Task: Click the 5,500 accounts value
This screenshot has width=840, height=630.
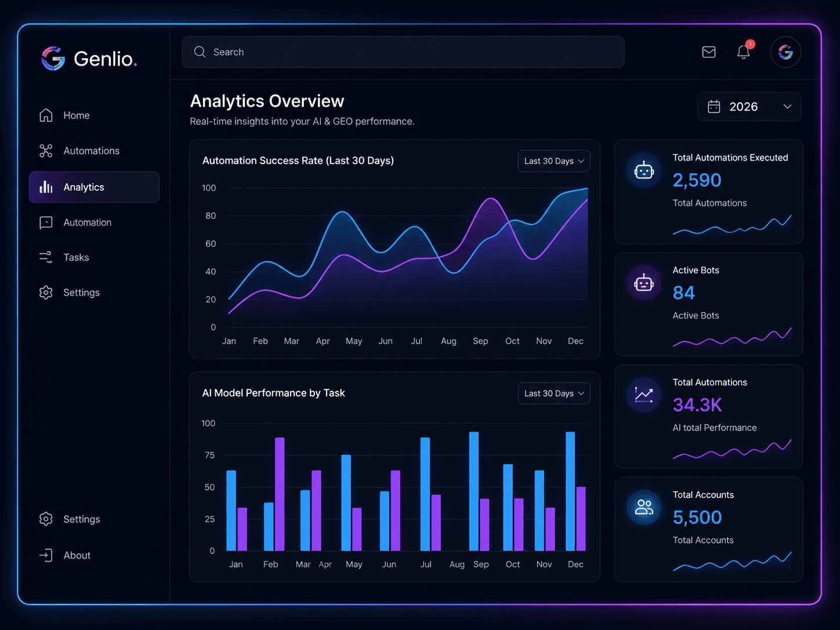Action: pos(697,517)
